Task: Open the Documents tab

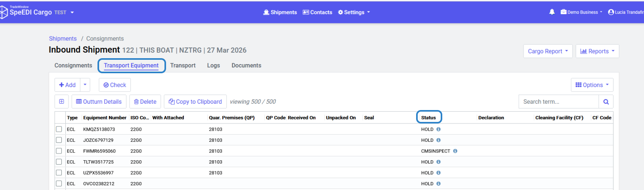Action: coord(246,66)
